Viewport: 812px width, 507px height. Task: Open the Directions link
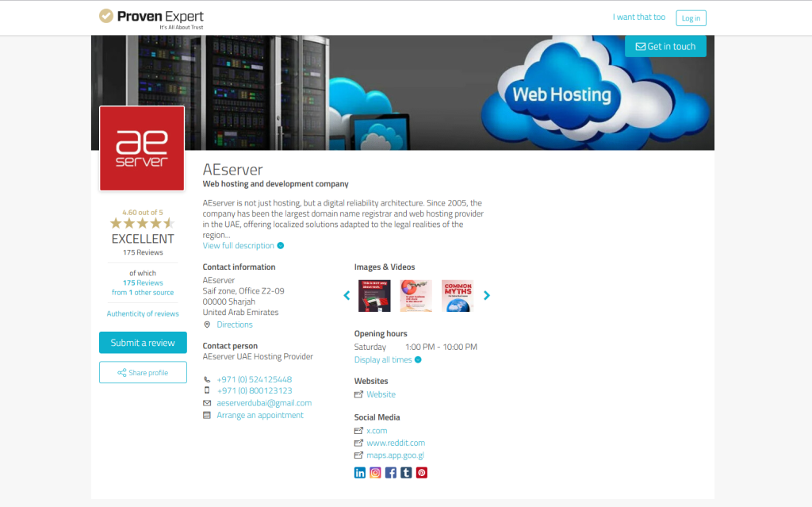point(235,325)
